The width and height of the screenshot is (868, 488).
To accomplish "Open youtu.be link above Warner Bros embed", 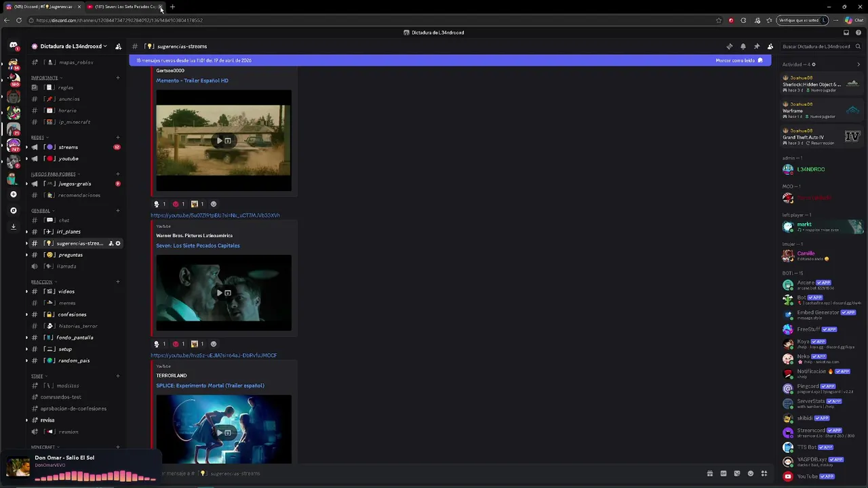I will tap(215, 216).
